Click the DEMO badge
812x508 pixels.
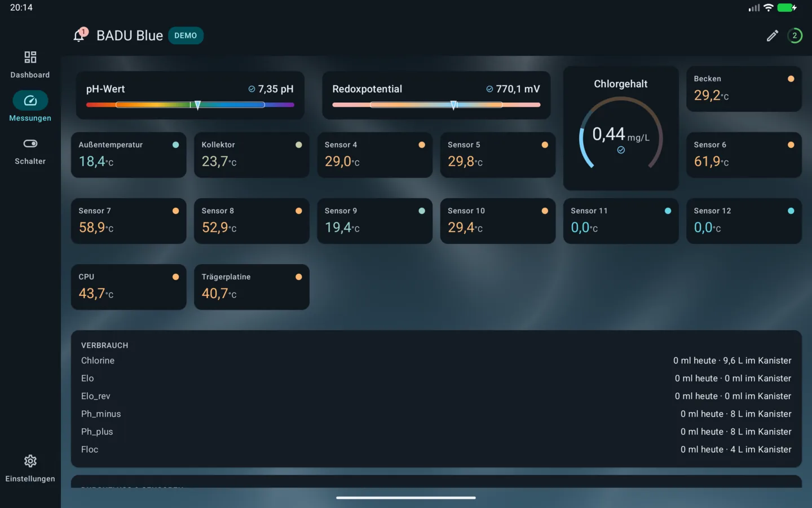point(186,36)
